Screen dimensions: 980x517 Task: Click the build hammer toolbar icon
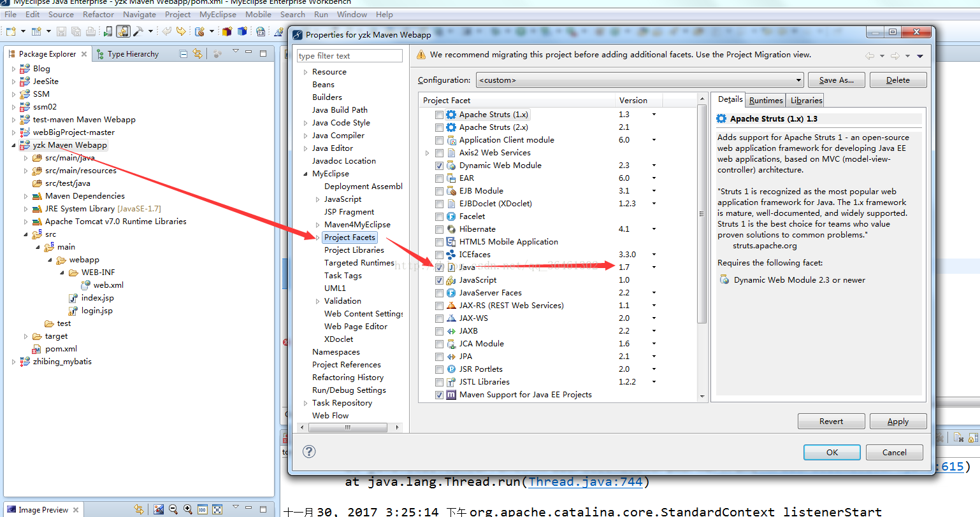click(x=138, y=31)
